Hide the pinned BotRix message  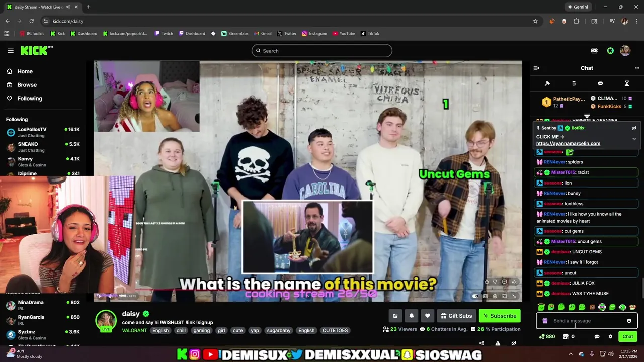[x=634, y=128]
